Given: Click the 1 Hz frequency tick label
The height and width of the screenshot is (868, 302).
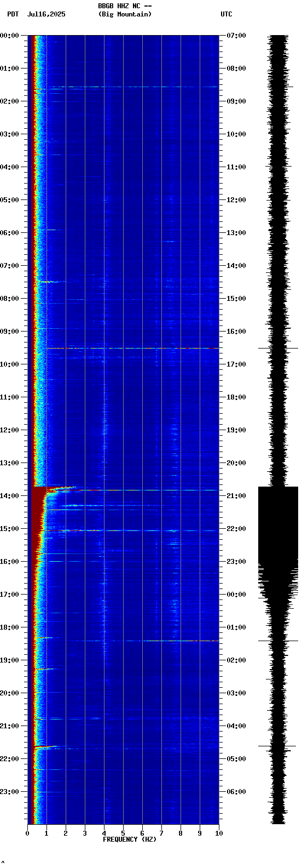Looking at the screenshot, I should pyautogui.click(x=47, y=833).
